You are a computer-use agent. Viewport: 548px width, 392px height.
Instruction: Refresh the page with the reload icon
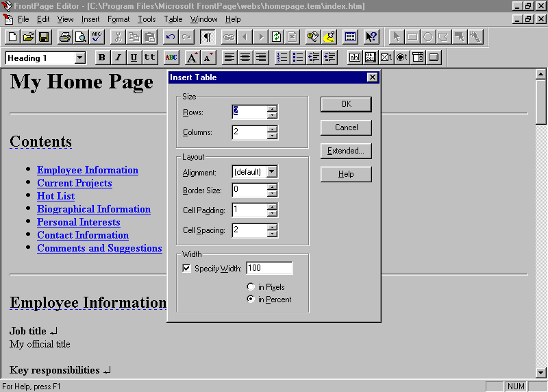point(276,37)
